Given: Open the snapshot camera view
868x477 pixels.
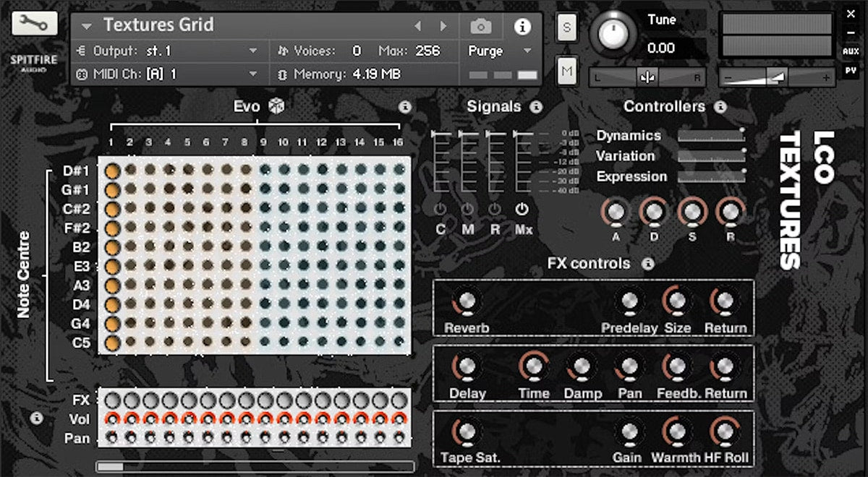Looking at the screenshot, I should point(480,27).
